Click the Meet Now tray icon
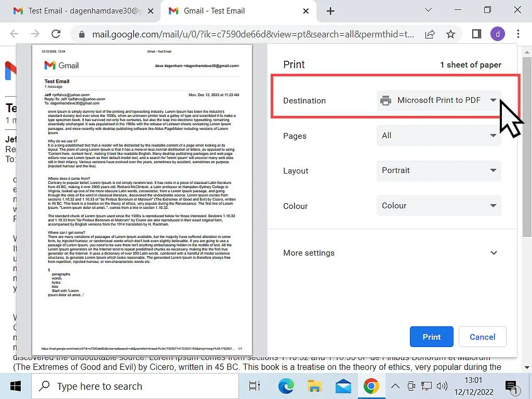Image resolution: width=532 pixels, height=399 pixels. (x=411, y=386)
